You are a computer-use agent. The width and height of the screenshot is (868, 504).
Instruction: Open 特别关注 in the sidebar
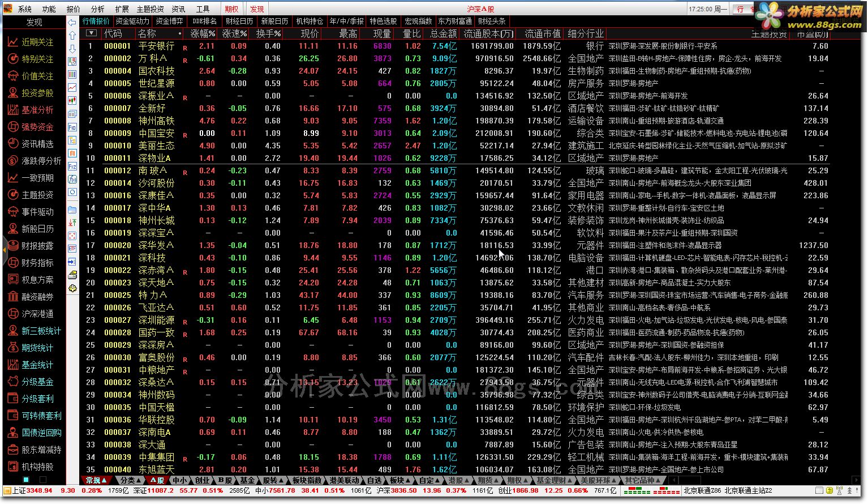[31, 59]
